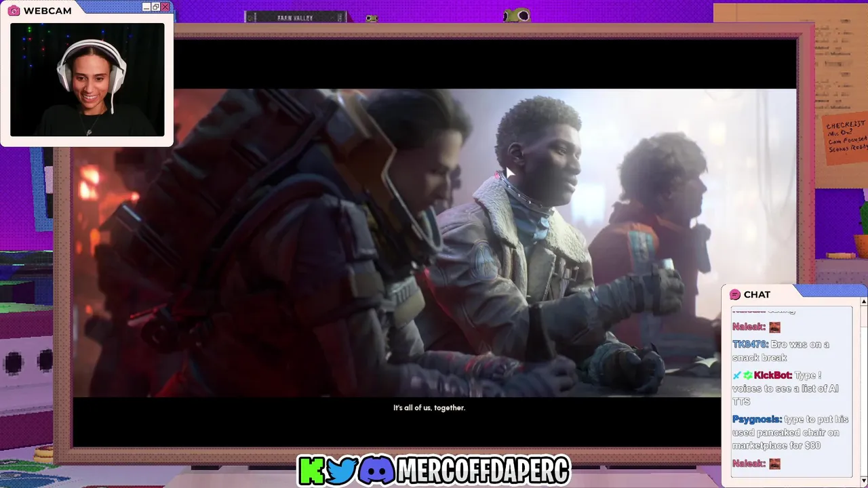
Task: Select the streamer webcam feed
Action: [87, 79]
